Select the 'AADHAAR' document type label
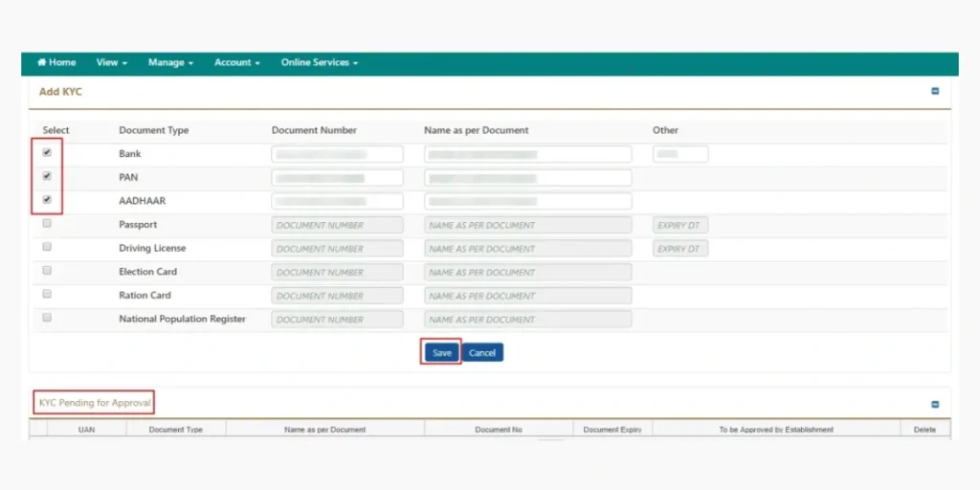 click(x=143, y=201)
